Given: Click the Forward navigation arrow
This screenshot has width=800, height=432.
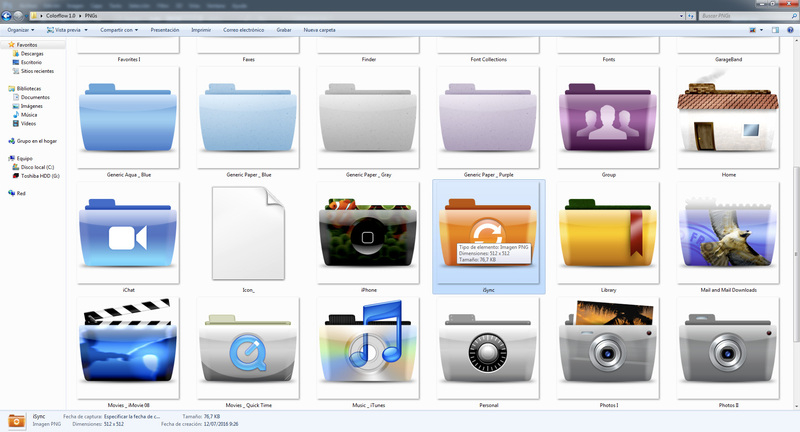Looking at the screenshot, I should pos(18,16).
